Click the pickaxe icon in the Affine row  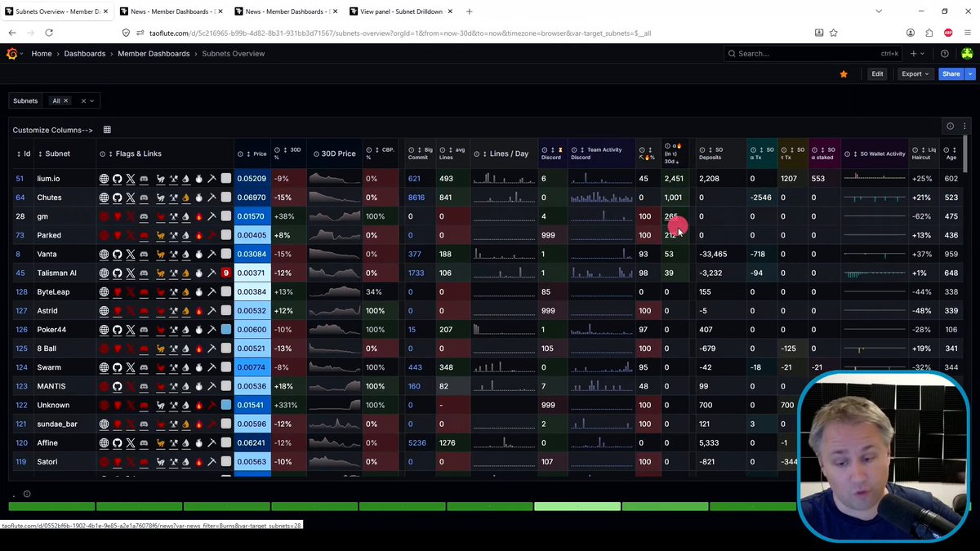(x=211, y=443)
